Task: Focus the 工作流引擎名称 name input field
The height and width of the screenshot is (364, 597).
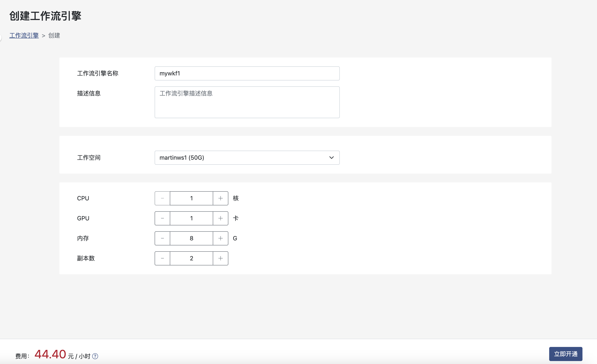Action: click(x=247, y=74)
